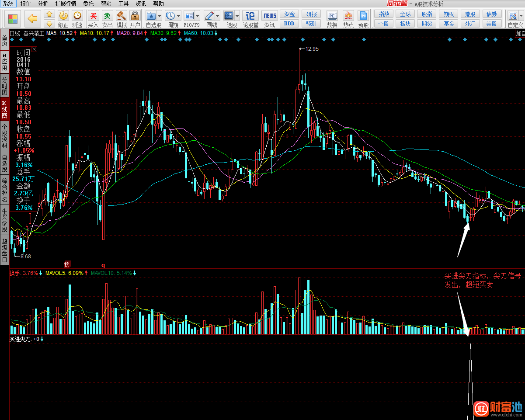Open the 分析 menu
The width and height of the screenshot is (525, 420).
[43, 3]
